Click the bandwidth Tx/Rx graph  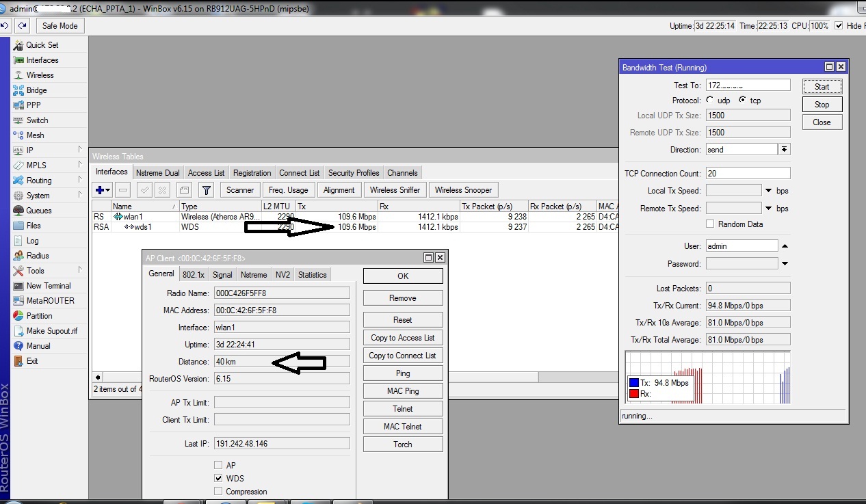(707, 379)
